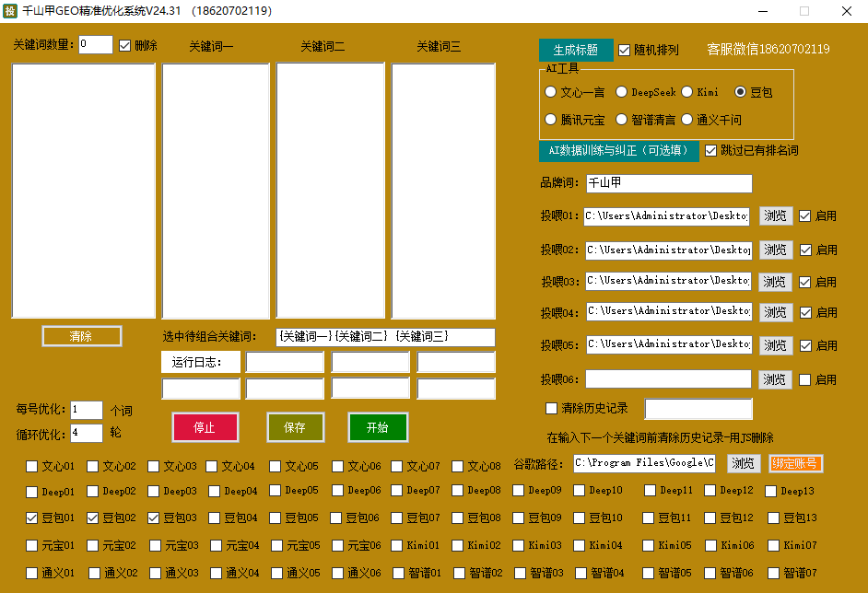Screen dimensions: 868x593
Task: Uncheck 跳过已有排名词 checkbox
Action: click(x=710, y=150)
